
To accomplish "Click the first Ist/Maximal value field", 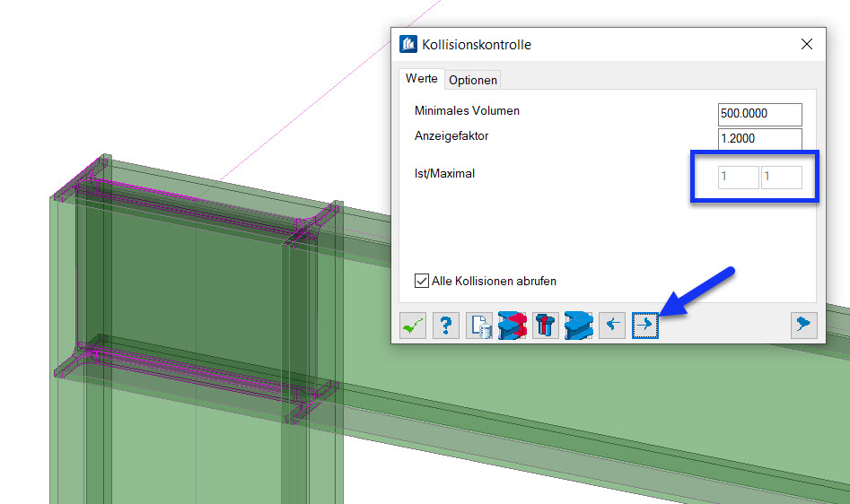I will point(739,177).
